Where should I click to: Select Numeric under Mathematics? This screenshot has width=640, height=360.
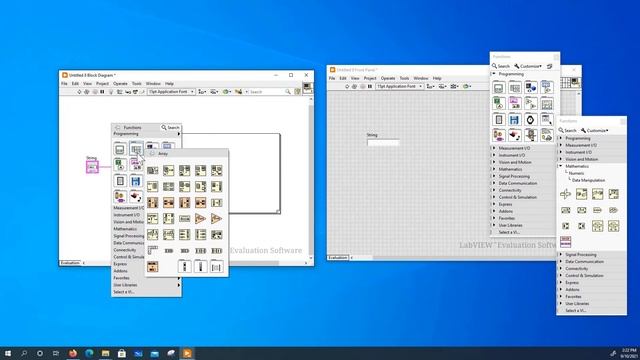pos(576,173)
